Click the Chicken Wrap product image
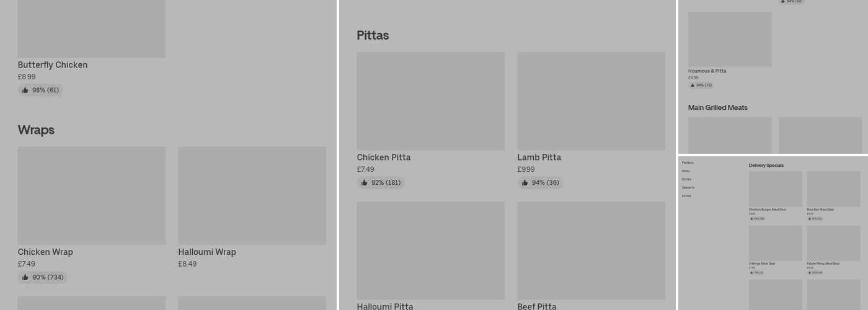Image resolution: width=868 pixels, height=310 pixels. click(92, 195)
